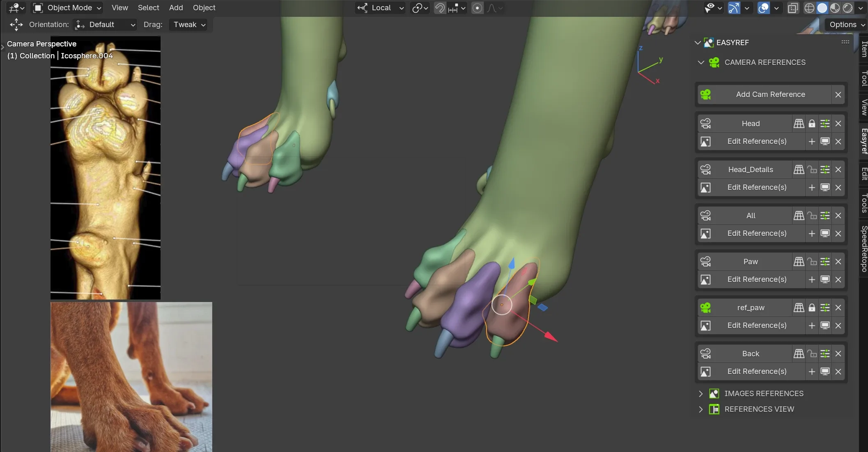868x452 pixels.
Task: Click the dog paw photo reference thumbnail
Action: coord(131,376)
